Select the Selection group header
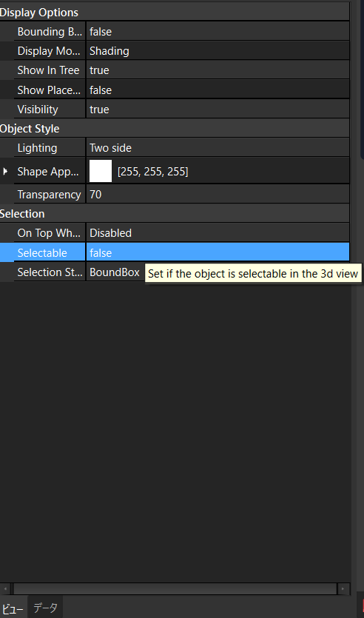 pos(175,214)
